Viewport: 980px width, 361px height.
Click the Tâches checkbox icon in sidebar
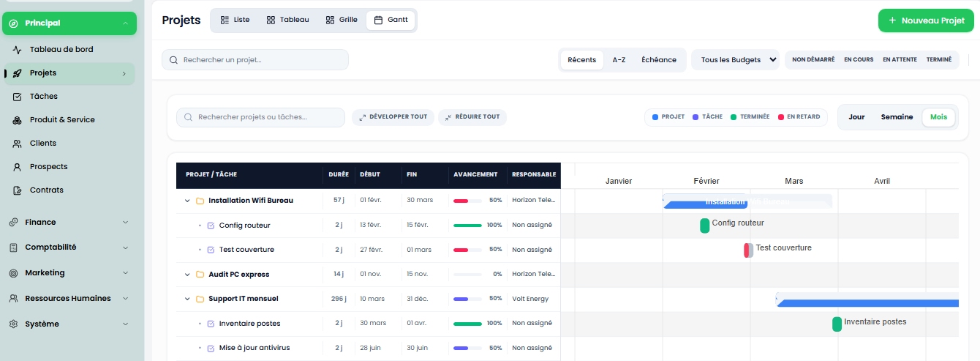[17, 97]
